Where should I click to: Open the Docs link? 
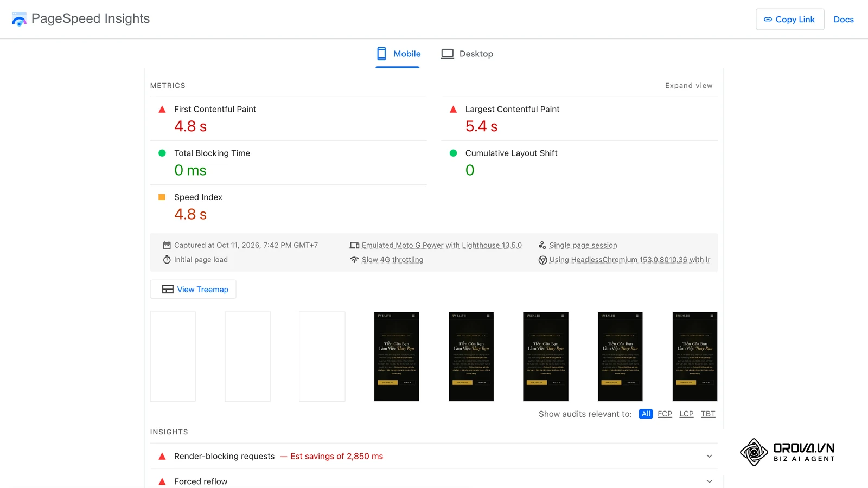(844, 20)
